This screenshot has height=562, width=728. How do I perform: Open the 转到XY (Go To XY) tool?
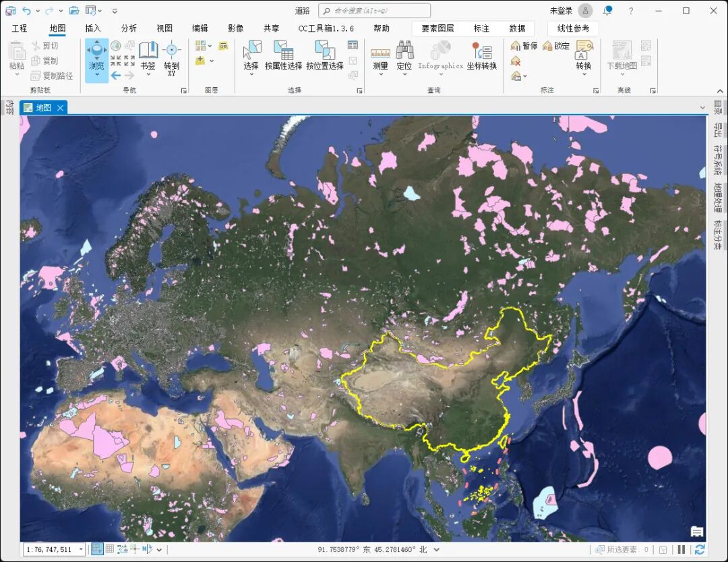click(172, 55)
